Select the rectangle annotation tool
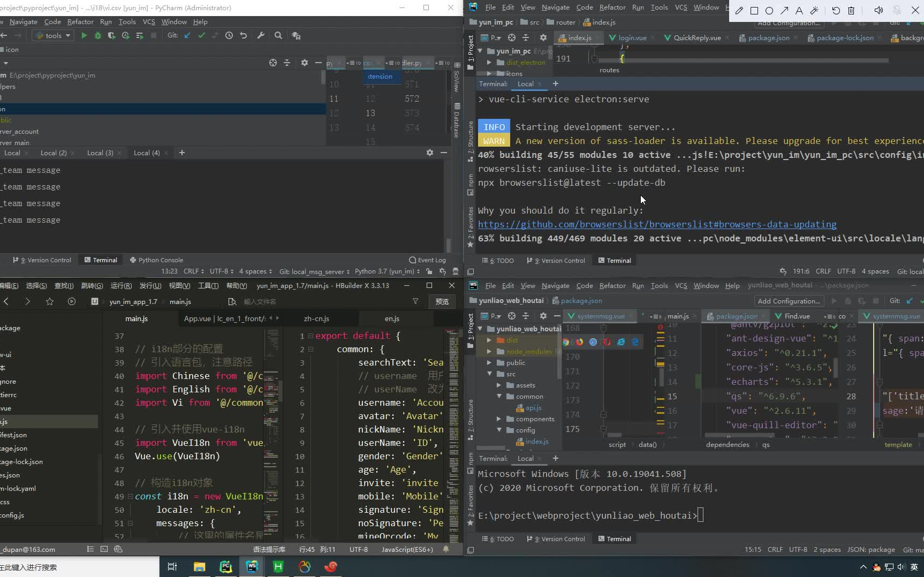The height and width of the screenshot is (577, 924). 754,10
